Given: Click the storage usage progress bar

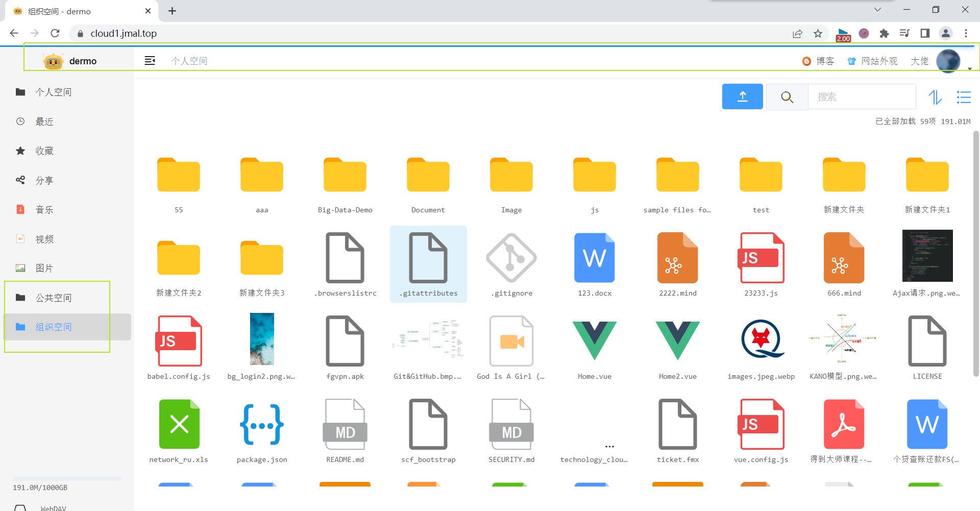Looking at the screenshot, I should pos(66,479).
